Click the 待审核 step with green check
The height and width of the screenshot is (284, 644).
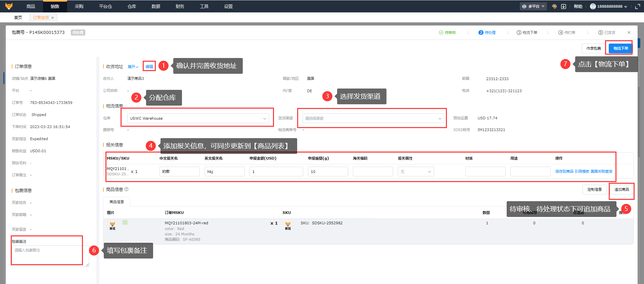click(x=447, y=33)
